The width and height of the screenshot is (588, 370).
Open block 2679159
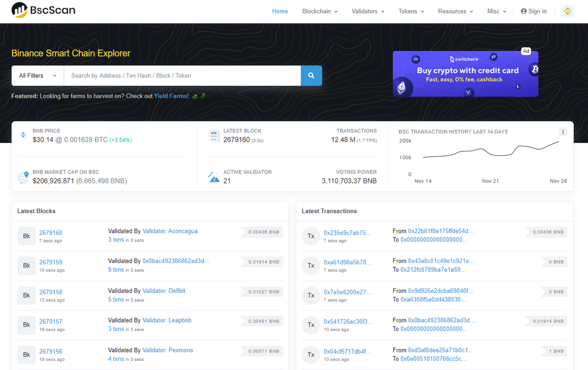pos(51,262)
